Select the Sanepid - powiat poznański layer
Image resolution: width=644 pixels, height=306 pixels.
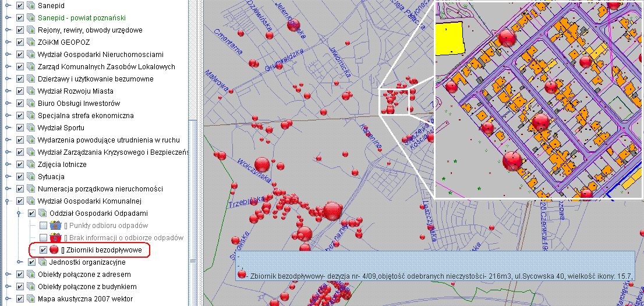81,17
